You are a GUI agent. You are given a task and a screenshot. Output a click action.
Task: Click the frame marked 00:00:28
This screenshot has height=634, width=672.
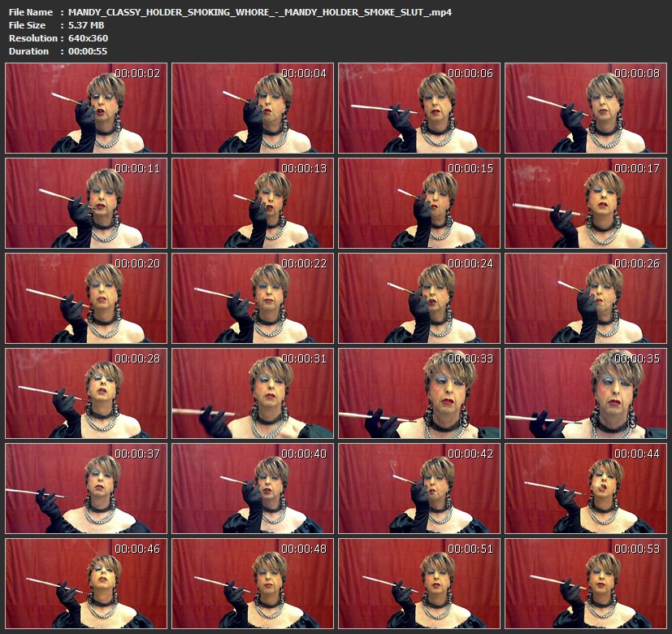click(x=85, y=393)
